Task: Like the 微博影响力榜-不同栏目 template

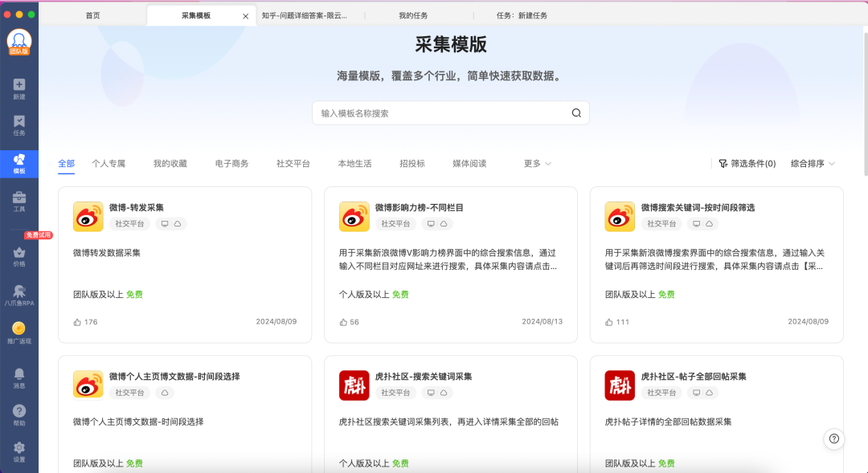Action: tap(343, 322)
